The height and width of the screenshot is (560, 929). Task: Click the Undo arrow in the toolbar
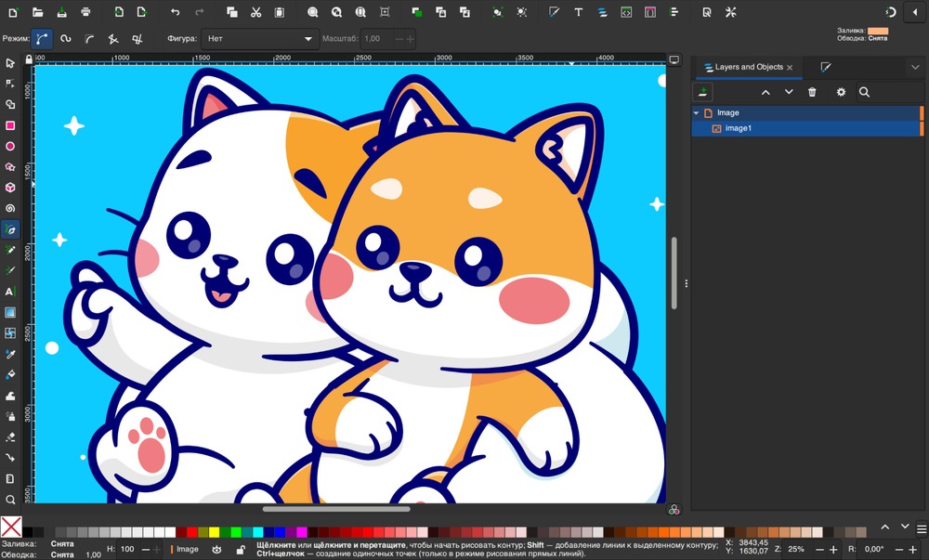pyautogui.click(x=174, y=12)
